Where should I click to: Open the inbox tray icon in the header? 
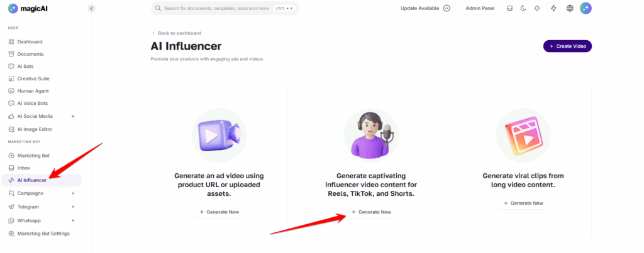(x=509, y=8)
